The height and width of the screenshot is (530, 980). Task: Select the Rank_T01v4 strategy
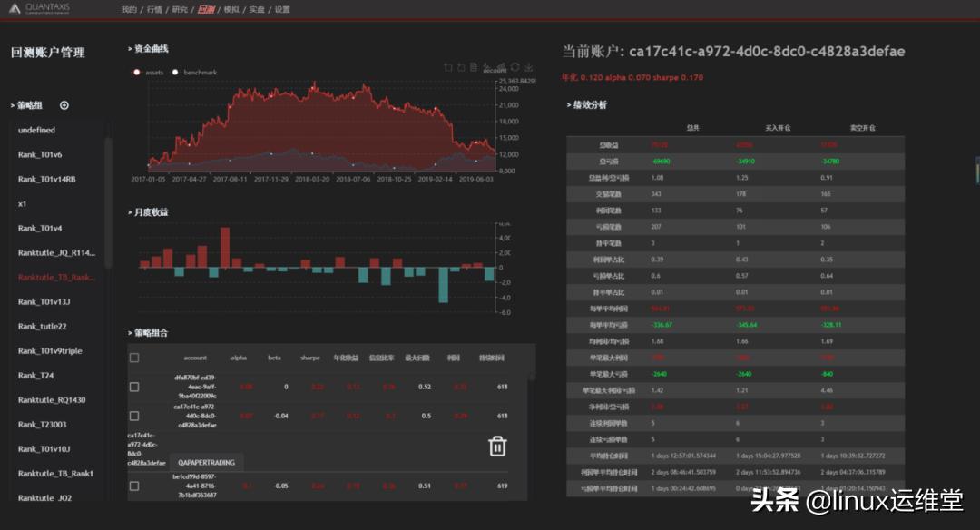click(x=40, y=228)
